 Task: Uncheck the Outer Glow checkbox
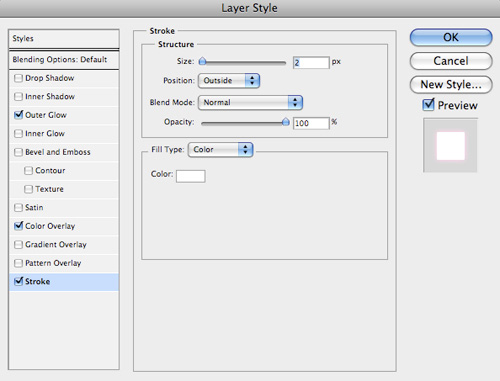pos(18,115)
